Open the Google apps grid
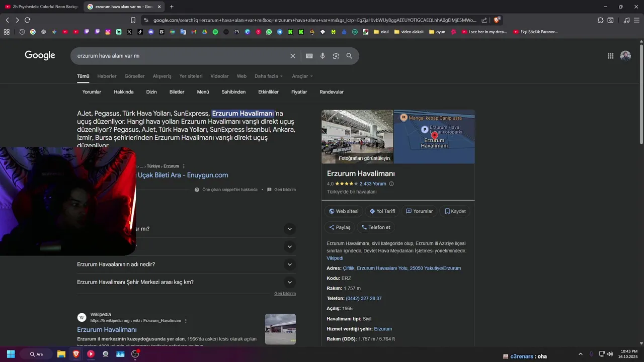 (611, 56)
